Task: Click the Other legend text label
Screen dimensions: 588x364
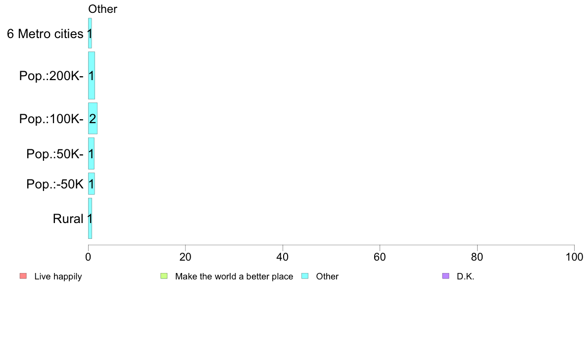Action: click(327, 276)
